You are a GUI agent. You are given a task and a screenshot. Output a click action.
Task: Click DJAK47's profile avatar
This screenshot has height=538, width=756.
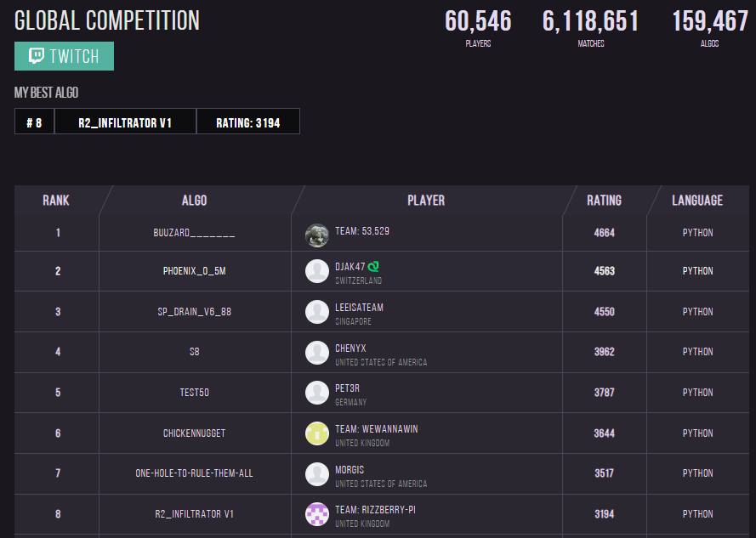pos(317,271)
